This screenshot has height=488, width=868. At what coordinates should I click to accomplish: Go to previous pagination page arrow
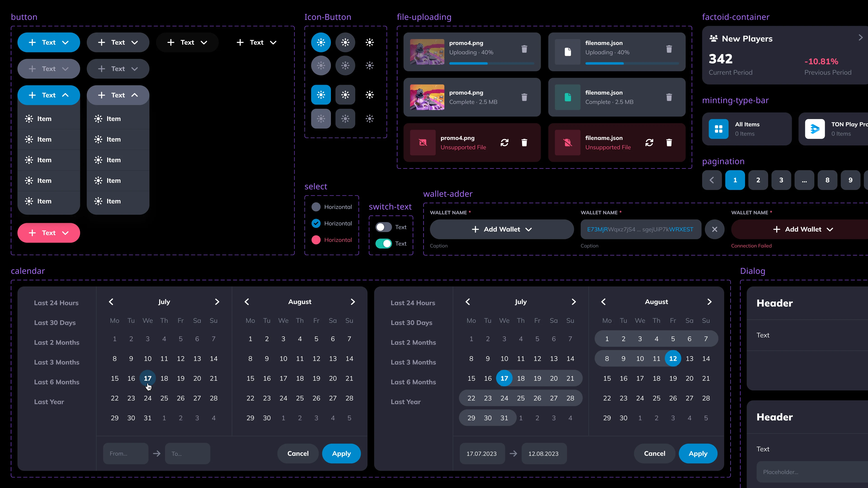click(x=712, y=180)
